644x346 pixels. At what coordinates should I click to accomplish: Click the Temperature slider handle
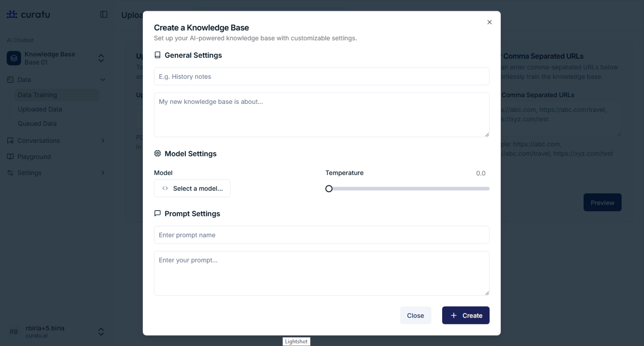(329, 189)
